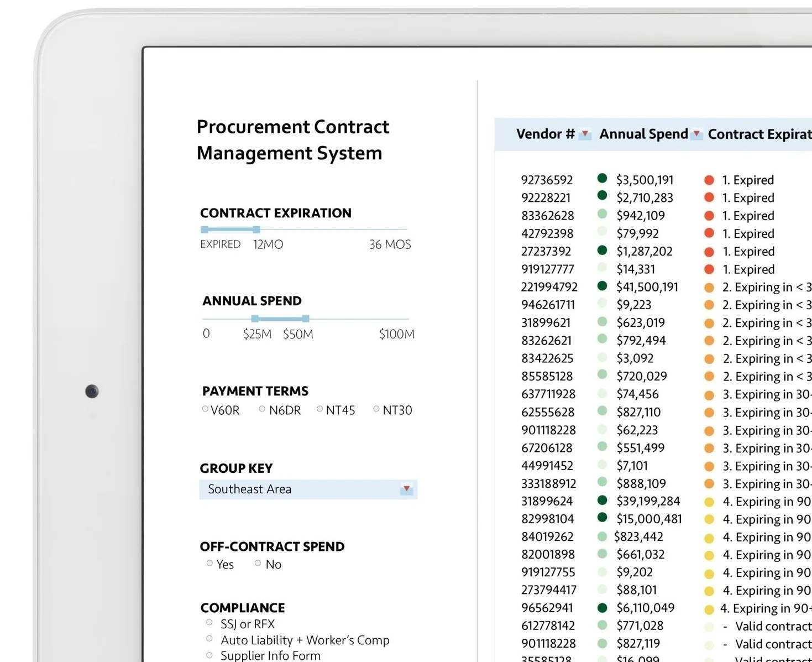
Task: Click the Contract Expiration slider's Expired handle
Action: [x=205, y=229]
